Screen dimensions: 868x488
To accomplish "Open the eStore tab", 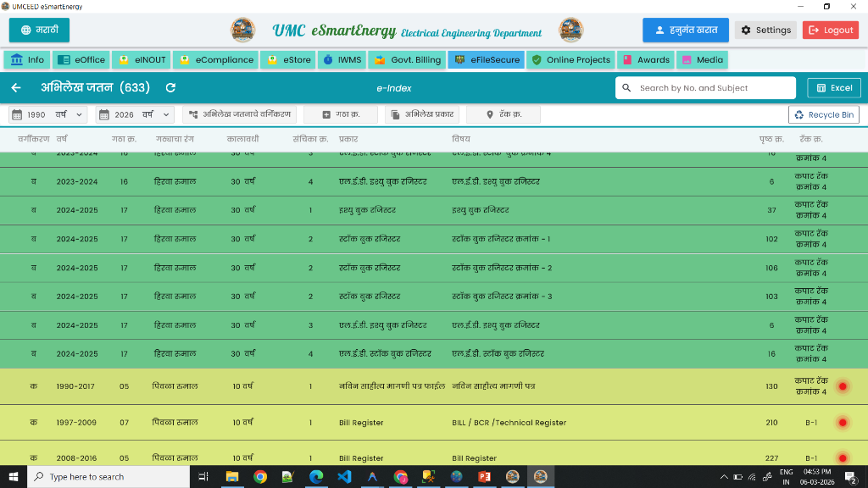I will click(x=288, y=60).
